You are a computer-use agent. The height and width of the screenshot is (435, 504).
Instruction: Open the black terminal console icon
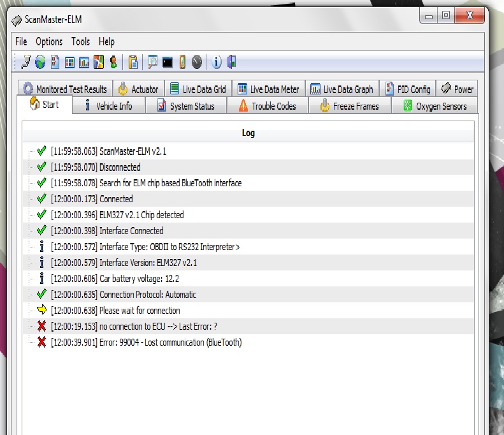[168, 62]
